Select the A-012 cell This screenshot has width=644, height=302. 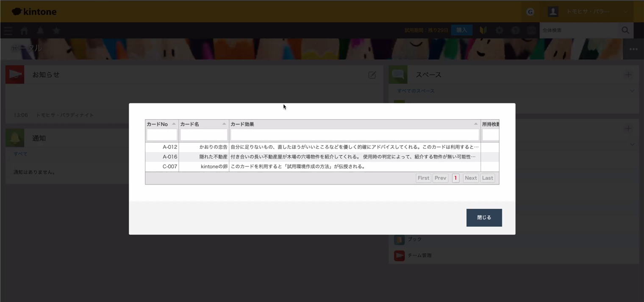click(162, 147)
